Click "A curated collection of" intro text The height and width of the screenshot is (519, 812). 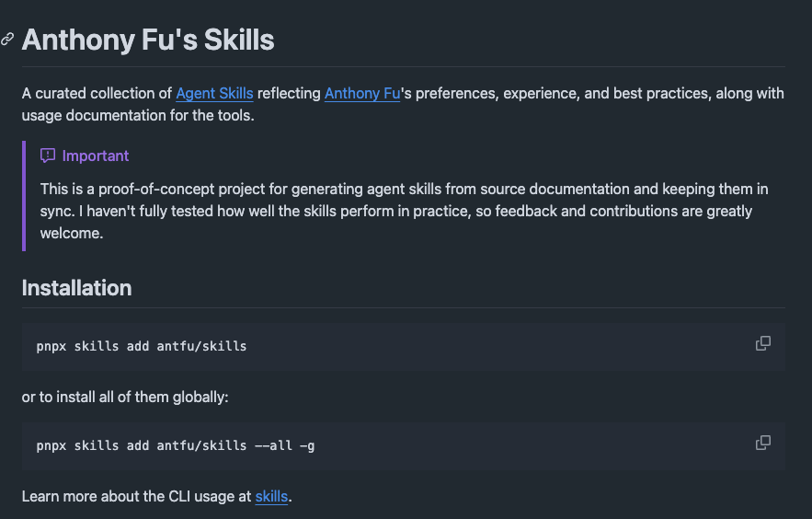click(97, 93)
